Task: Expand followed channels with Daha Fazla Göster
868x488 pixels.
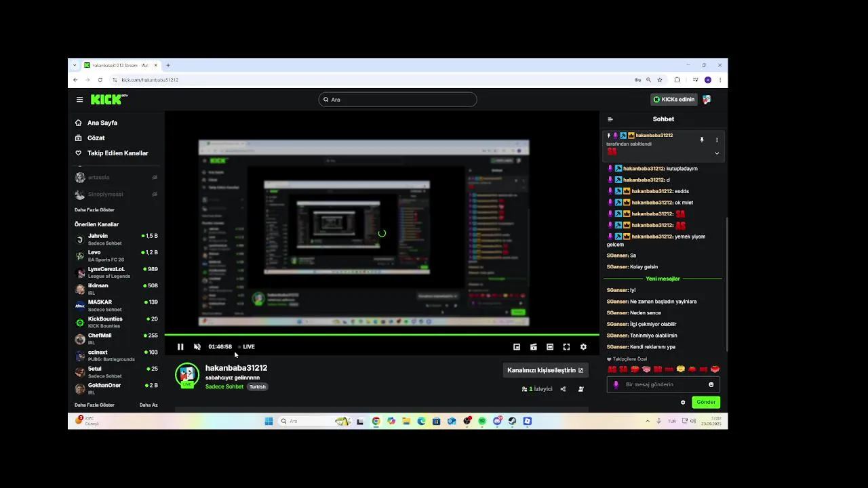Action: pyautogui.click(x=94, y=210)
